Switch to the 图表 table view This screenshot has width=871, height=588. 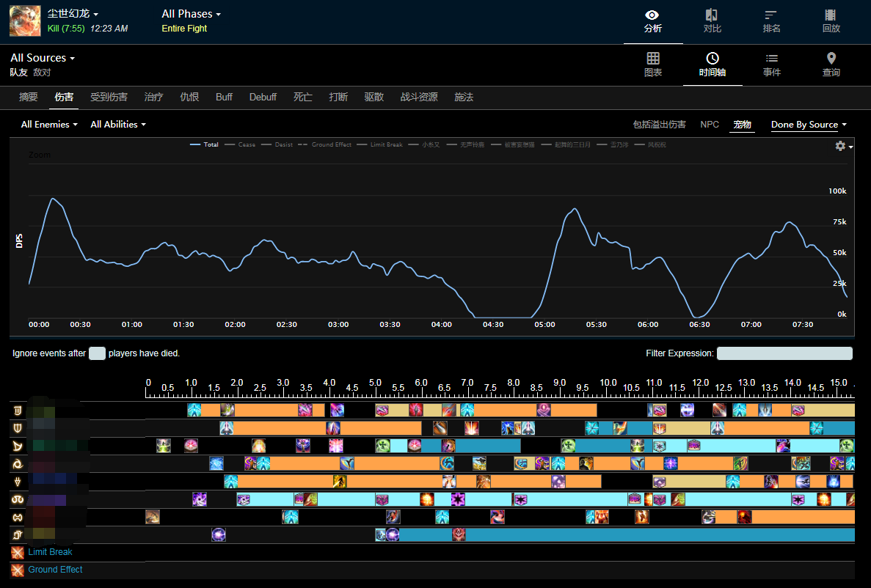pyautogui.click(x=653, y=65)
